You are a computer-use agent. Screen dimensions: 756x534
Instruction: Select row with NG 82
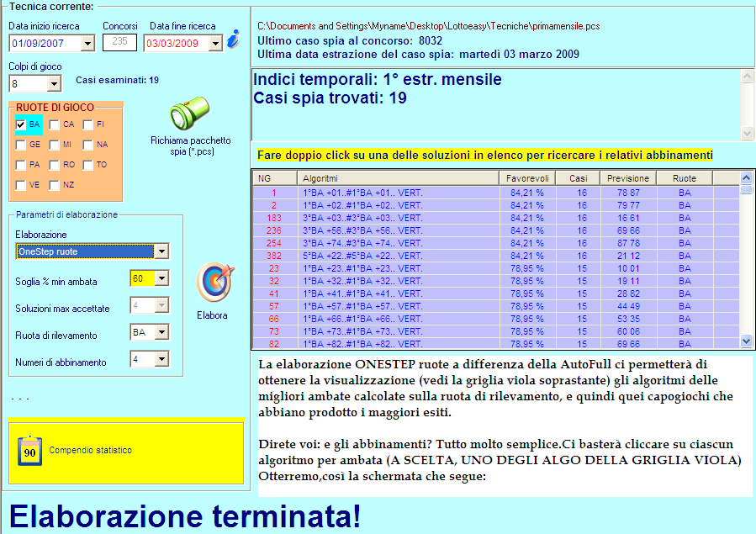[496, 344]
